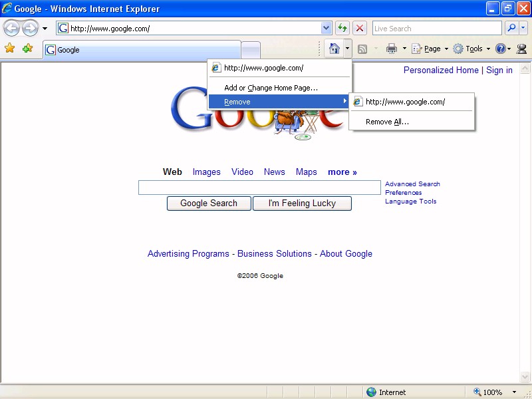Click the 100% zoom level button
532x399 pixels.
tap(488, 392)
